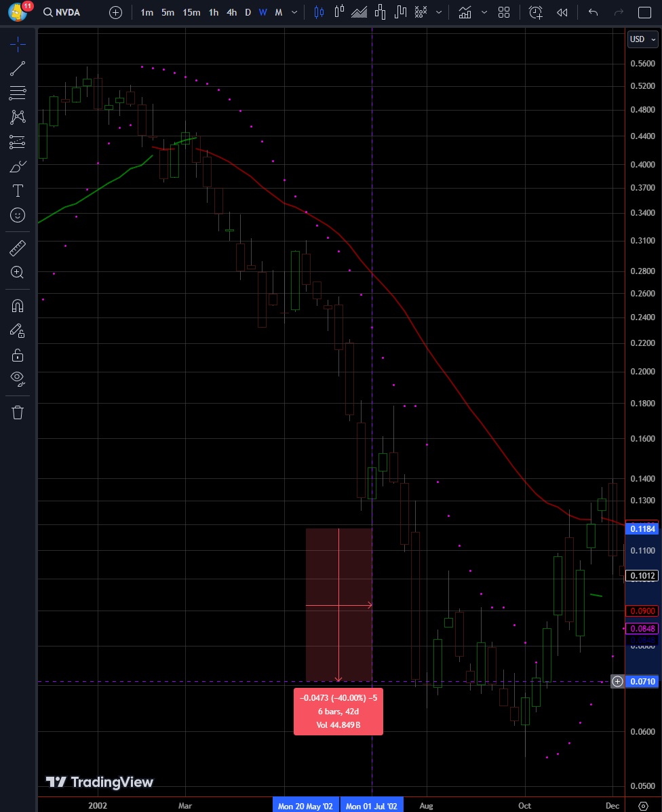Click the Mon 01 Jul '02 date label
Viewport: 662px width, 812px height.
click(x=372, y=806)
